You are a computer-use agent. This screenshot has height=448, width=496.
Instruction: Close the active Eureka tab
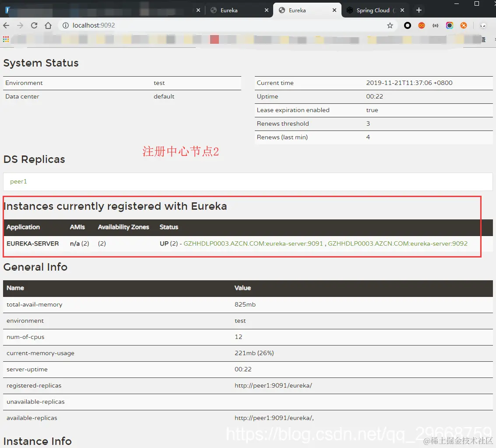pyautogui.click(x=334, y=10)
